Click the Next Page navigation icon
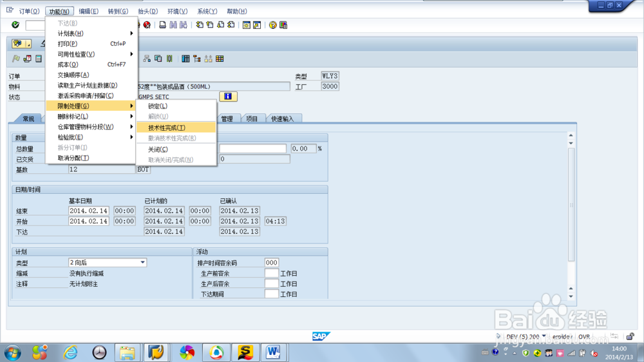This screenshot has width=644, height=362. [x=220, y=25]
